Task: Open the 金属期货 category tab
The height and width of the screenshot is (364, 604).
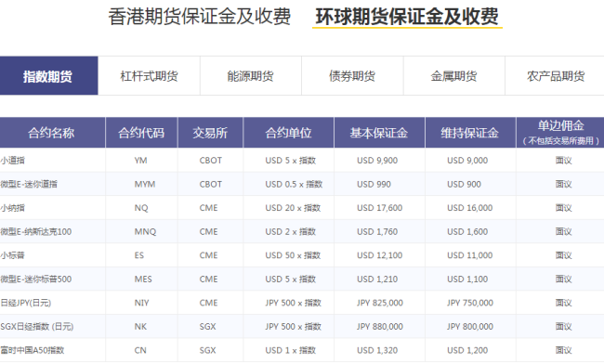Action: click(454, 76)
